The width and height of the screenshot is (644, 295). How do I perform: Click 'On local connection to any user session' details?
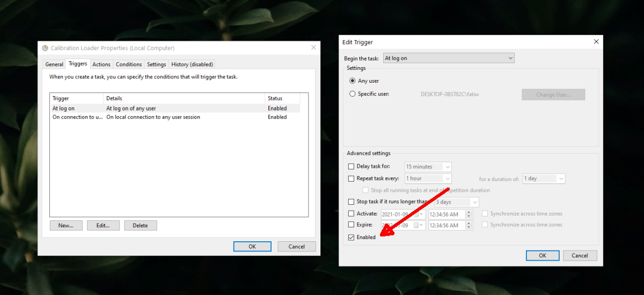pos(153,117)
